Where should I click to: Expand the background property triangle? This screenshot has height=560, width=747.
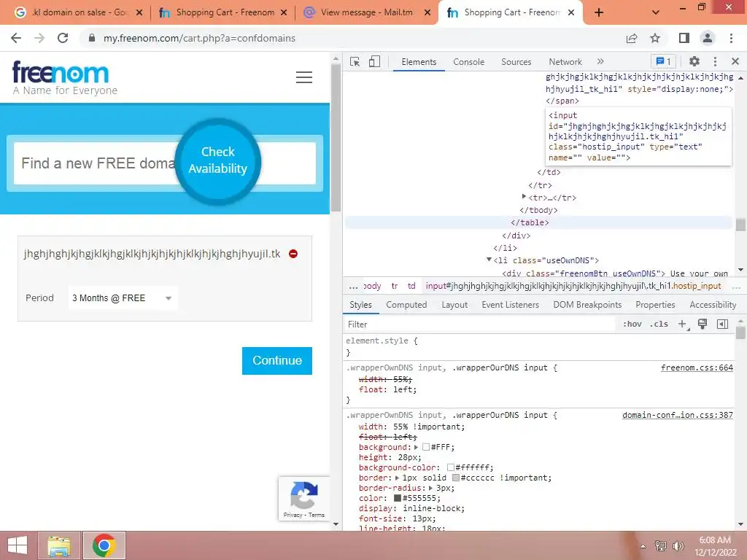tap(416, 447)
